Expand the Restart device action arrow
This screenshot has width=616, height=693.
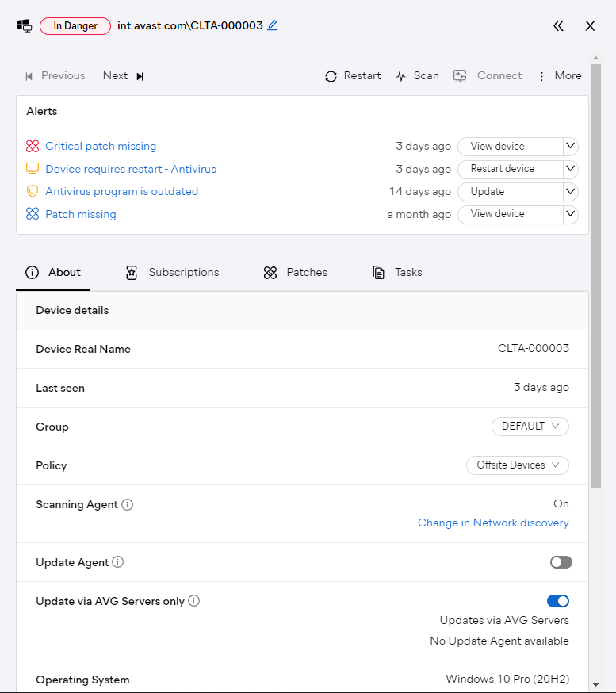point(570,169)
